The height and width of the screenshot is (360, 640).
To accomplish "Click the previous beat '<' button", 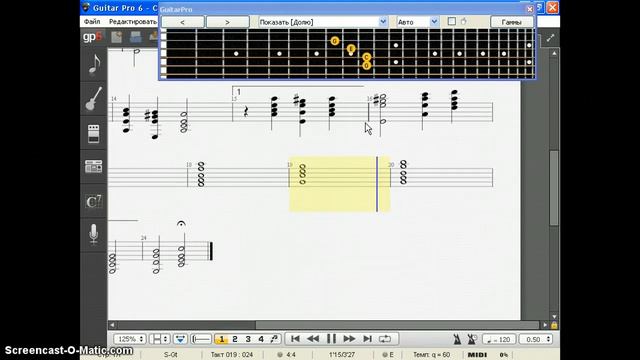I will click(x=182, y=22).
